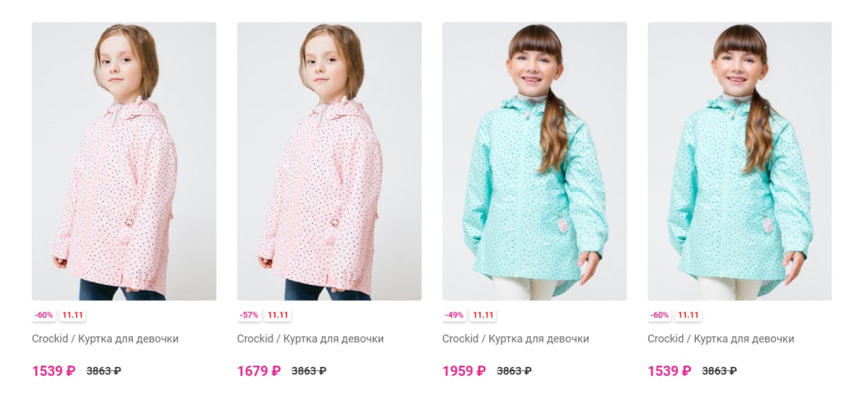Click the crossed-out 3863 ₽ price of the last jacket
This screenshot has width=868, height=407.
click(719, 371)
